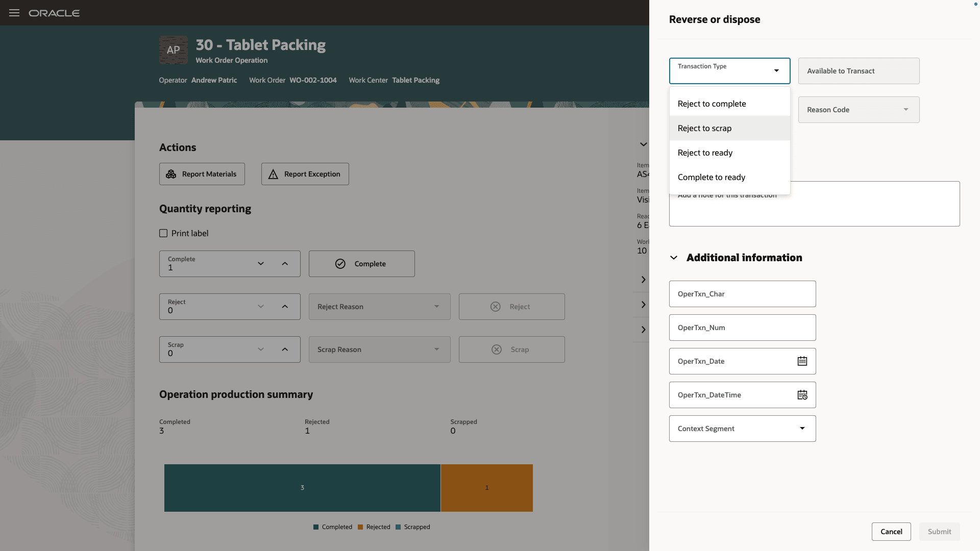Click the OperTxn_Char input field

pos(742,294)
